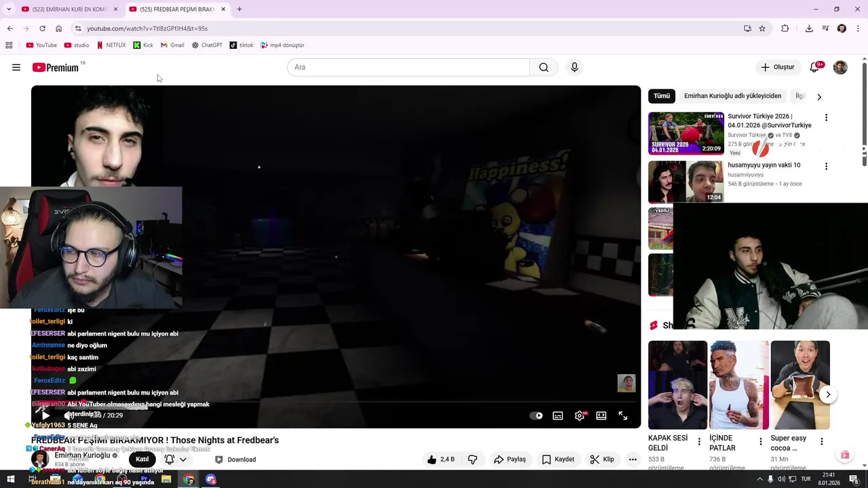
Task: Go to the browser home page
Action: pyautogui.click(x=58, y=28)
